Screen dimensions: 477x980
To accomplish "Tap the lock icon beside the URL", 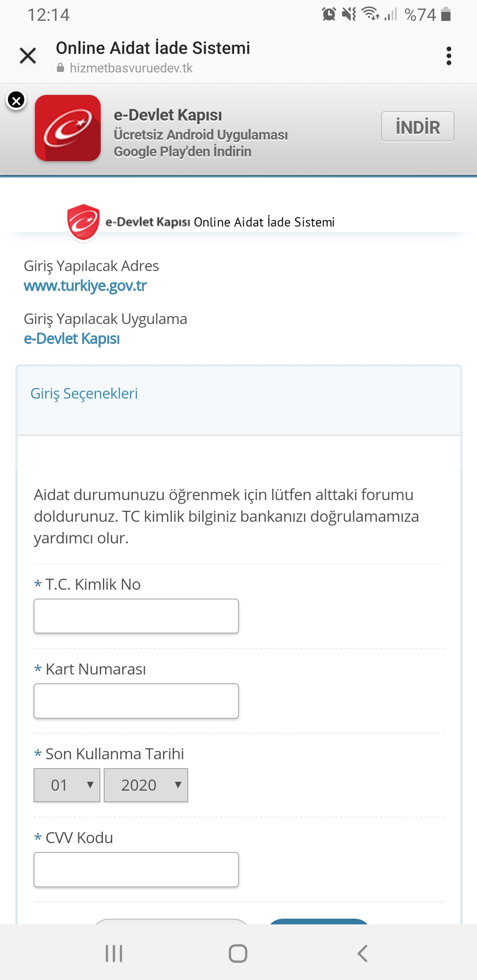I will (61, 68).
